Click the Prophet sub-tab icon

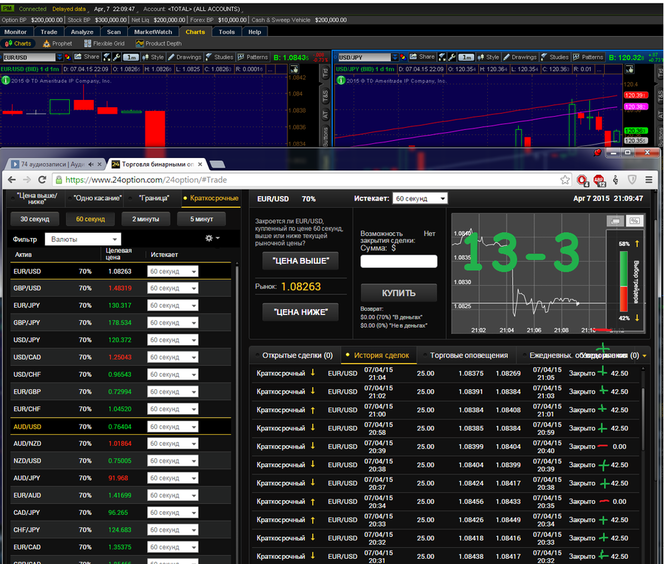tap(56, 44)
